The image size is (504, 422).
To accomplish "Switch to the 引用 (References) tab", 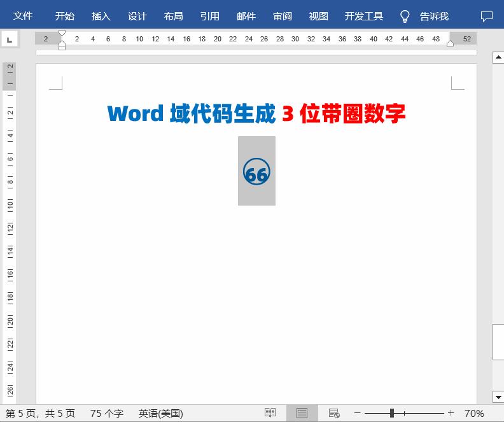I will pyautogui.click(x=210, y=16).
